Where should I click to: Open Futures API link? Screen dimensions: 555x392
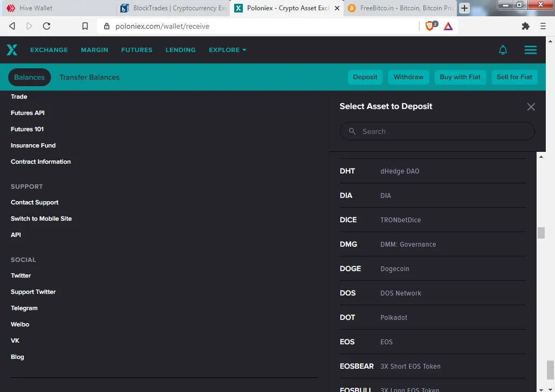(28, 113)
